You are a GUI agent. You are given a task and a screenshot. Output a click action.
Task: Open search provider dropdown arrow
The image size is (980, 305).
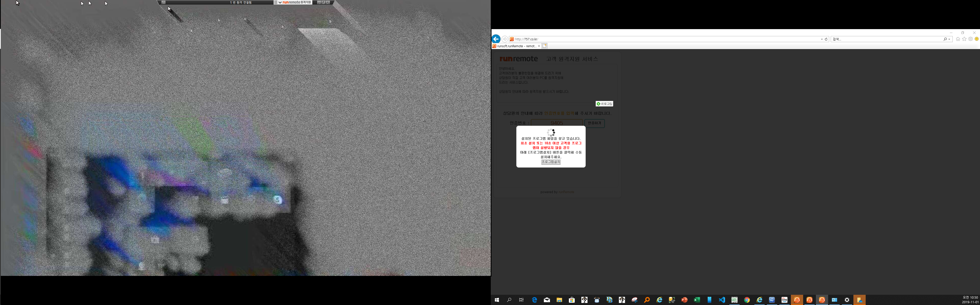tap(950, 39)
